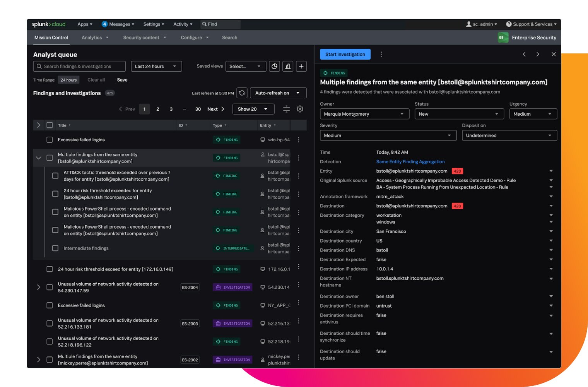Open three-dot menu beside Start investigation
This screenshot has height=387, width=588.
(381, 54)
